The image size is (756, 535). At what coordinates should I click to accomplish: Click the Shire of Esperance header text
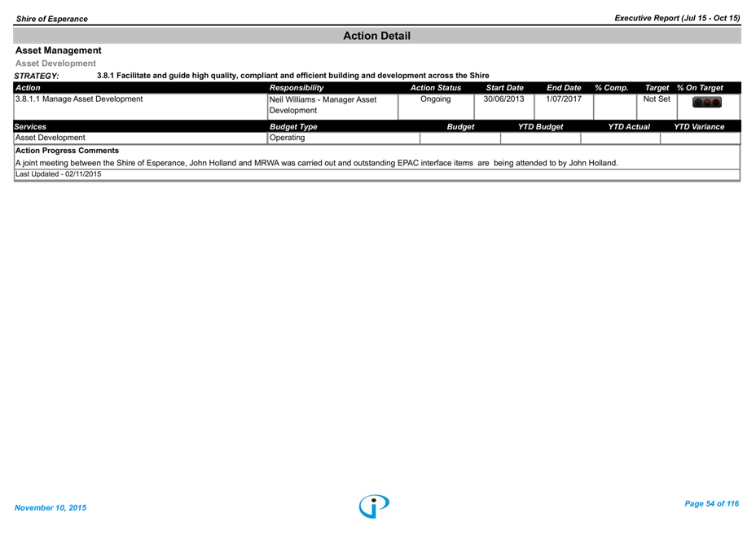coord(51,19)
